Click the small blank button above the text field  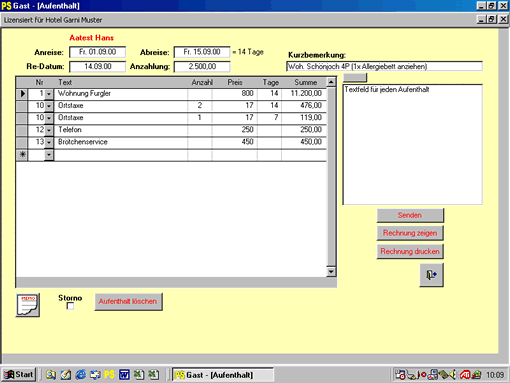pos(355,78)
